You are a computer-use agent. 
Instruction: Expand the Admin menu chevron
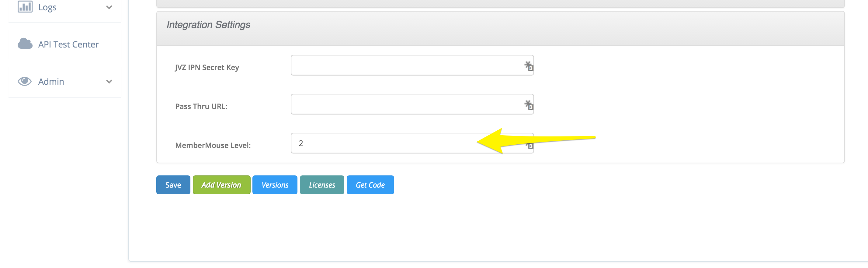click(109, 81)
